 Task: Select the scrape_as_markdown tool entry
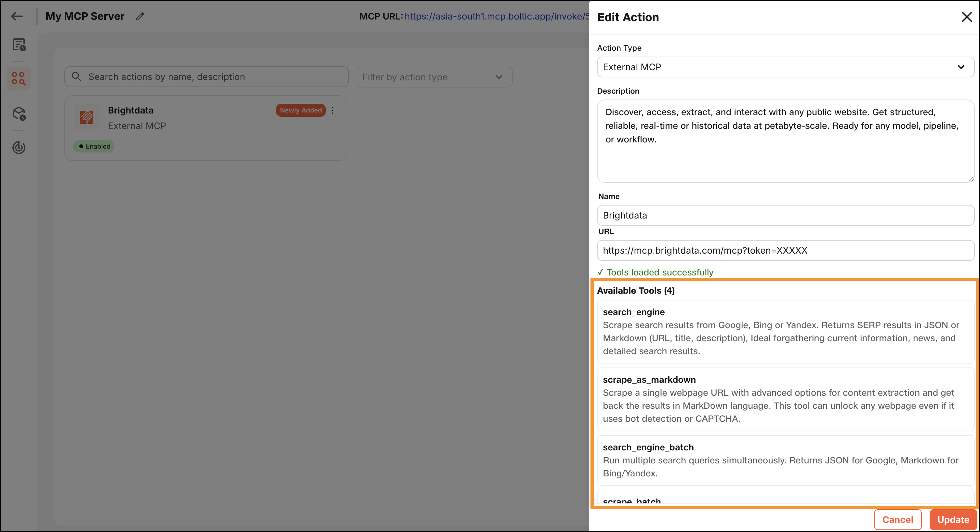pyautogui.click(x=786, y=399)
